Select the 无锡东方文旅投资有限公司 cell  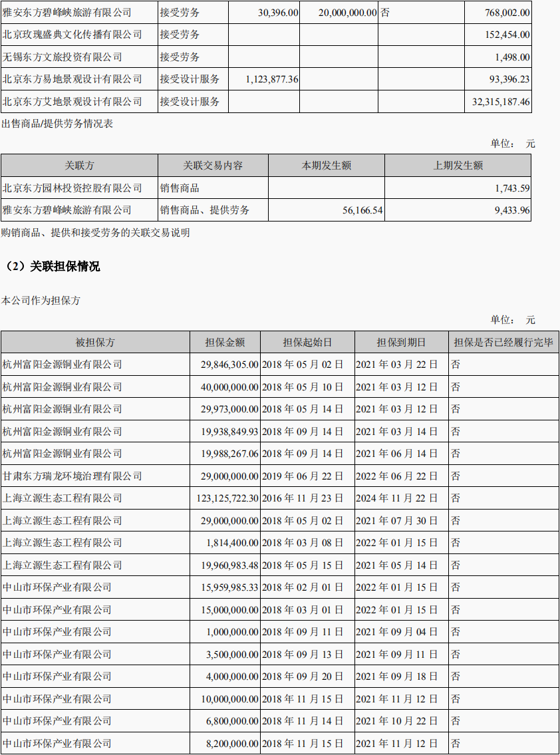tap(62, 57)
